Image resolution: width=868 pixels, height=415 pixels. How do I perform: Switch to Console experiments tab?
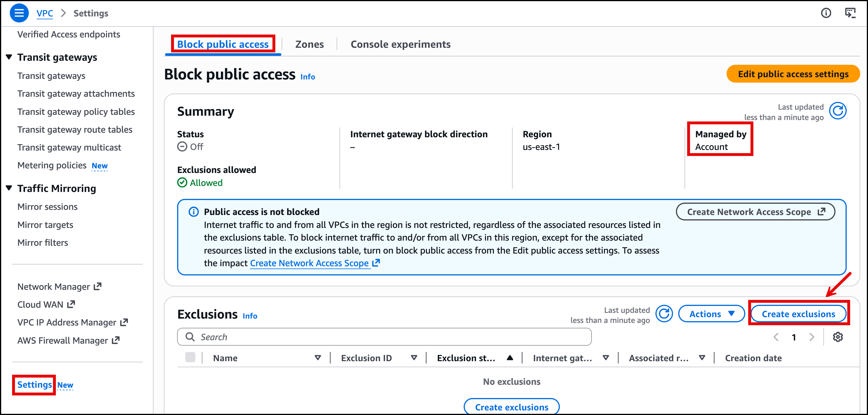[400, 44]
